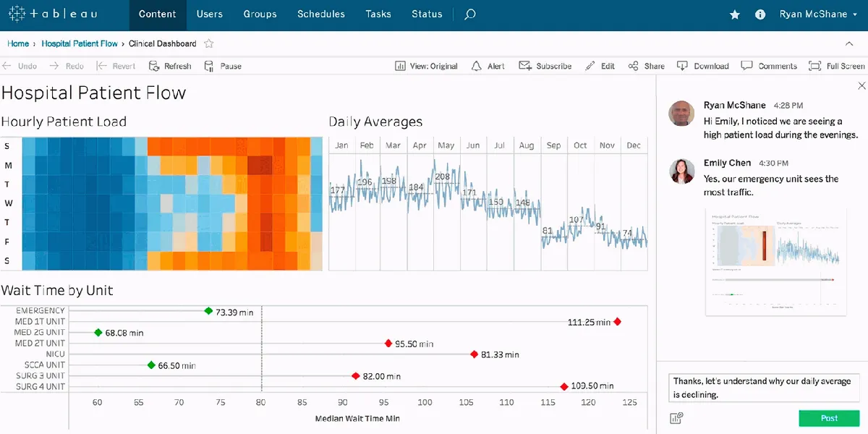The height and width of the screenshot is (434, 868).
Task: Click the Jan month header
Action: [341, 145]
